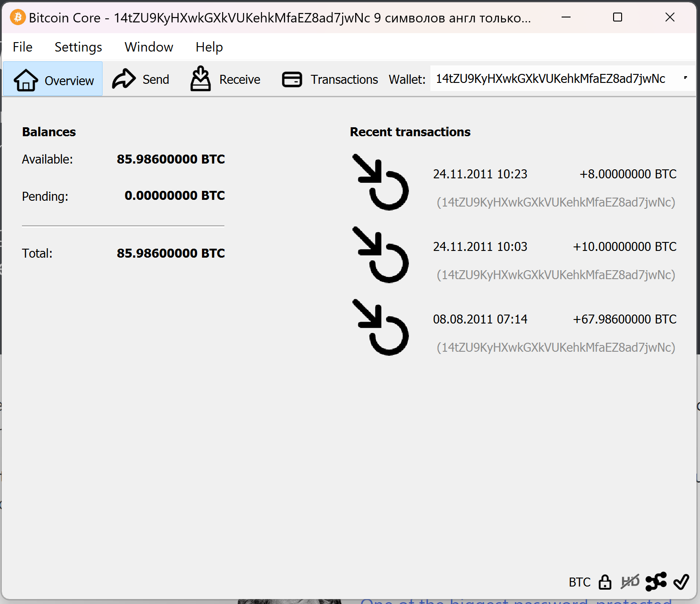700x604 pixels.
Task: Click the network activity icon
Action: click(656, 582)
